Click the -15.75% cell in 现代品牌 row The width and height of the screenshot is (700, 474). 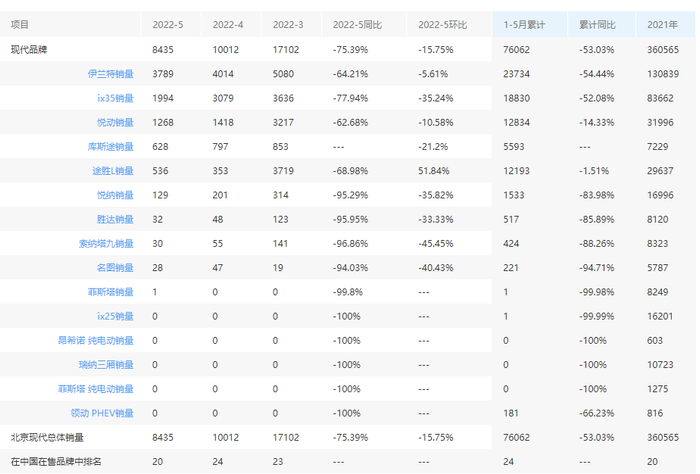click(x=436, y=50)
